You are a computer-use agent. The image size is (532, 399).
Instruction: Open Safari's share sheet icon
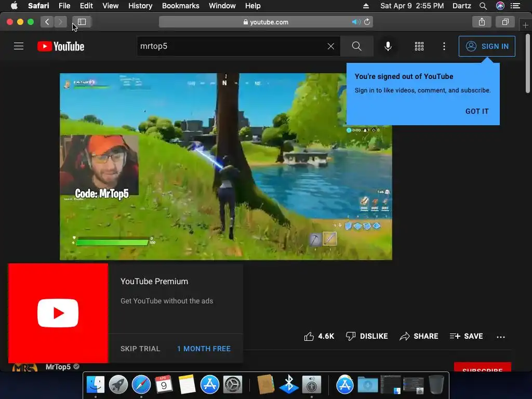point(482,22)
